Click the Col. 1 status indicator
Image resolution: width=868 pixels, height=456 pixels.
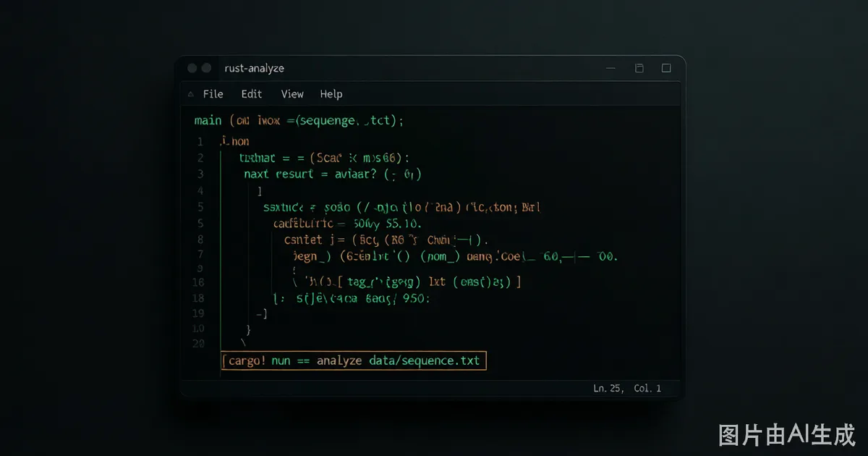647,389
